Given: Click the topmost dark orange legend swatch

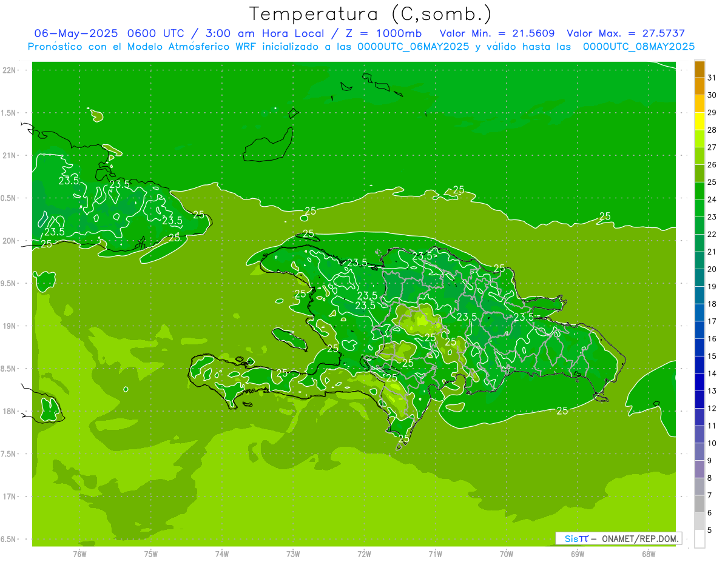Looking at the screenshot, I should click(699, 69).
